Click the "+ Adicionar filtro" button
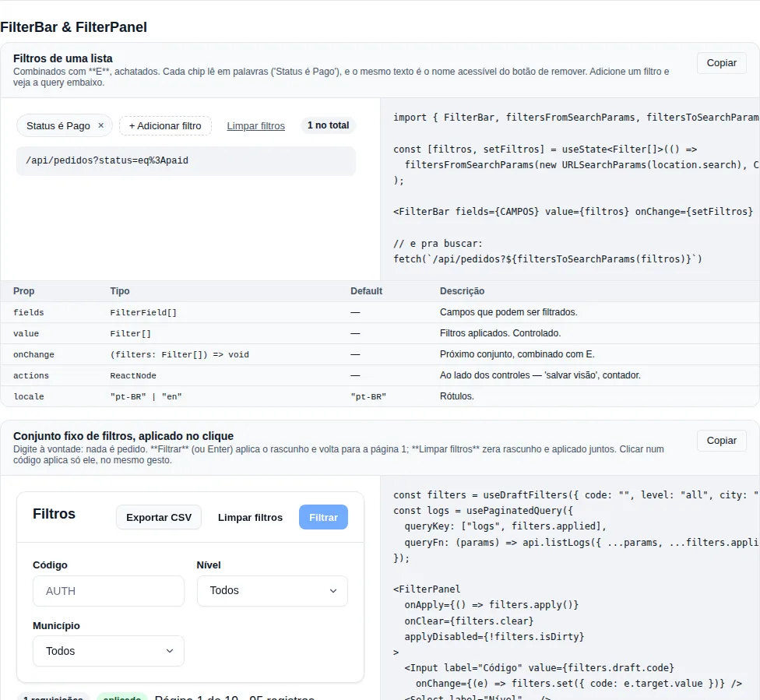Viewport: 760px width, 700px height. [x=165, y=125]
